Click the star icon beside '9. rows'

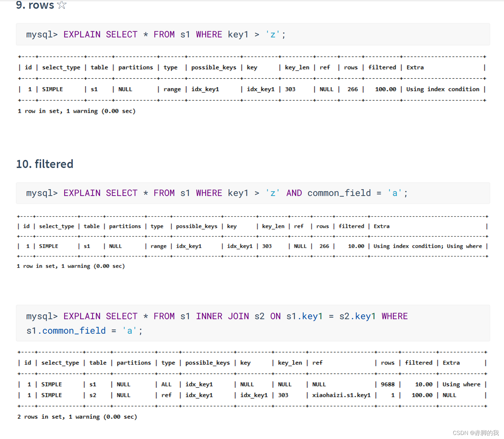pos(62,5)
